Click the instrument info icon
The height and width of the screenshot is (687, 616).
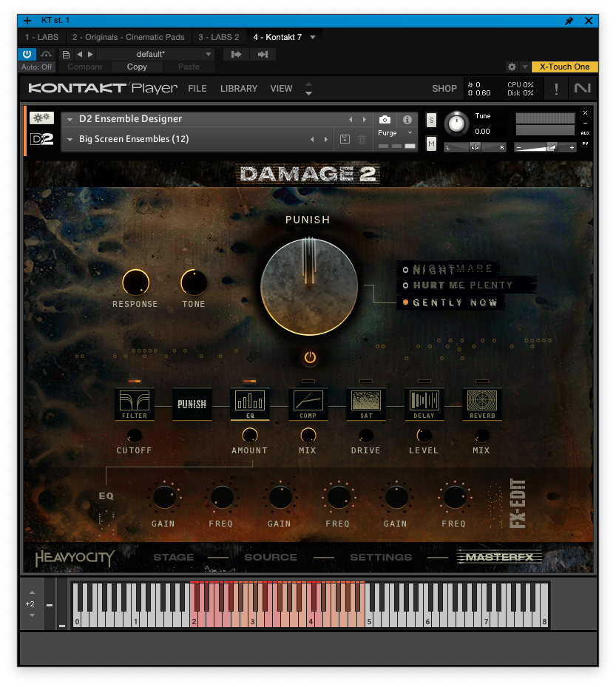(407, 120)
